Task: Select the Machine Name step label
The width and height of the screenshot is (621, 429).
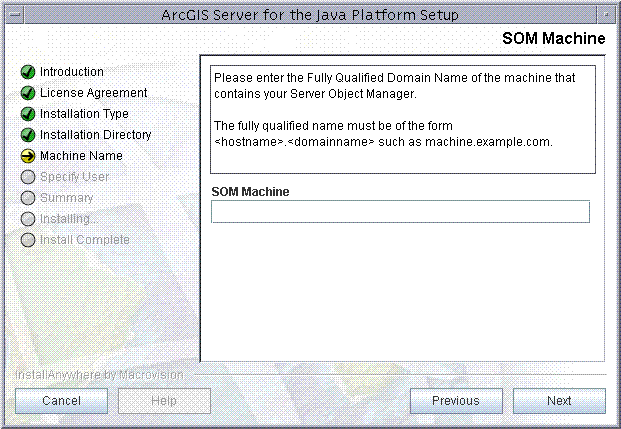Action: pyautogui.click(x=81, y=156)
